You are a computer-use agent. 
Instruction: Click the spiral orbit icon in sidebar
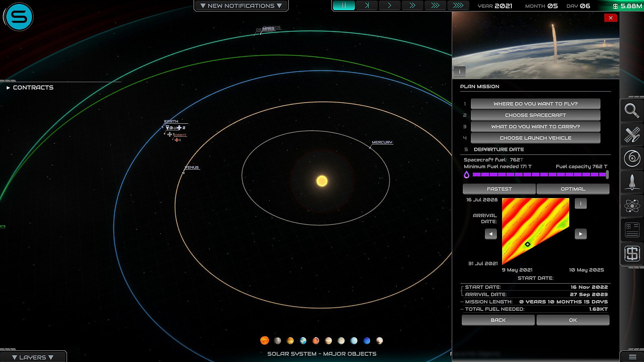click(x=632, y=158)
